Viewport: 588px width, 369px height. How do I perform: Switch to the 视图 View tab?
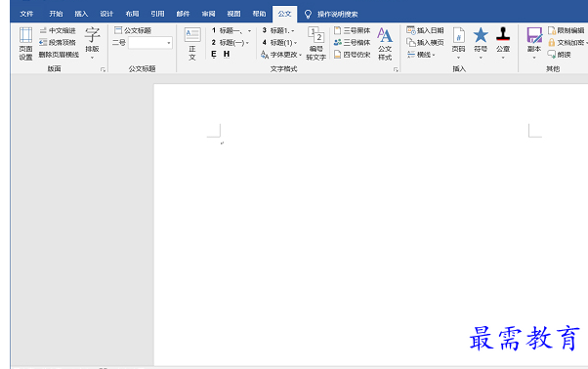pos(234,15)
